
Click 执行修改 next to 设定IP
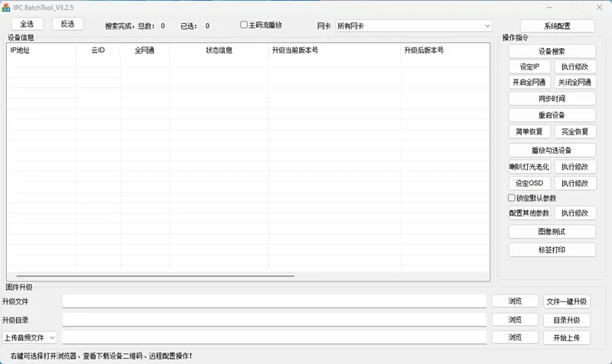click(575, 67)
